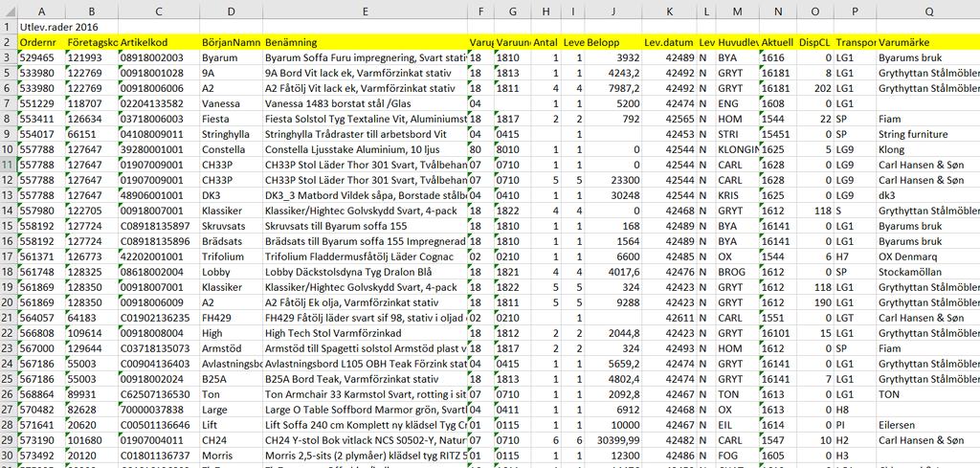Select the 'FH429' name cell
This screenshot has width=980, height=468.
232,318
